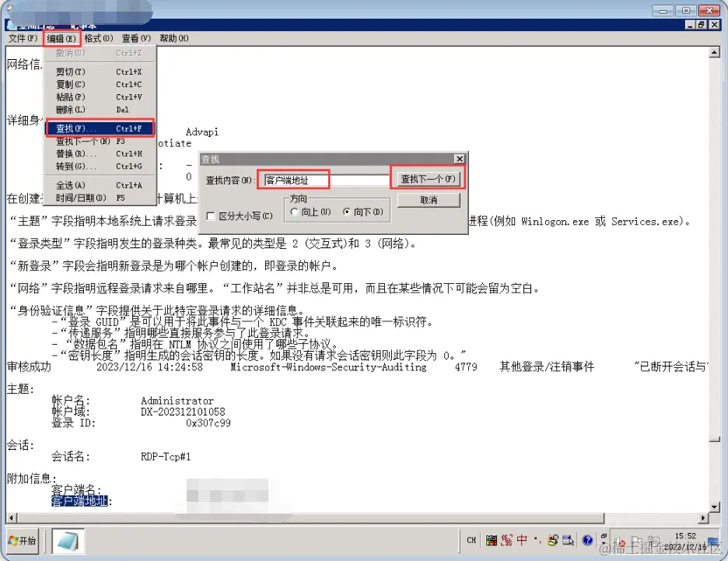Choose 复制 (Copy) in Edit menu
This screenshot has height=561, width=728.
(100, 85)
